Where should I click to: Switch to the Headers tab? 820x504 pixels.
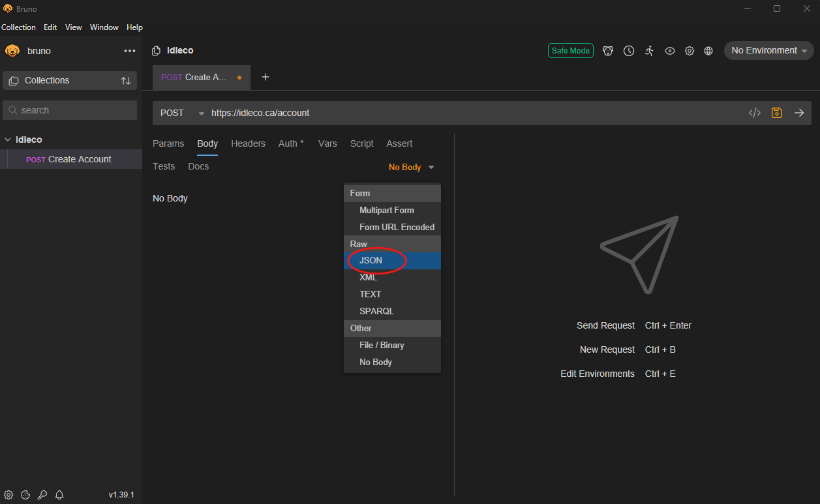click(248, 143)
